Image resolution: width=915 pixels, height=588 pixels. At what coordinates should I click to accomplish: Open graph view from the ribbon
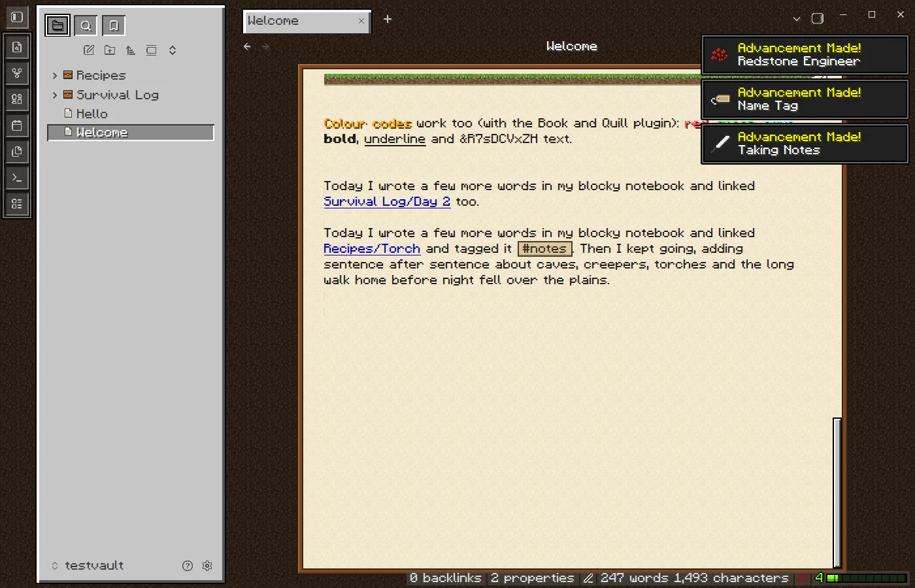coord(17,73)
